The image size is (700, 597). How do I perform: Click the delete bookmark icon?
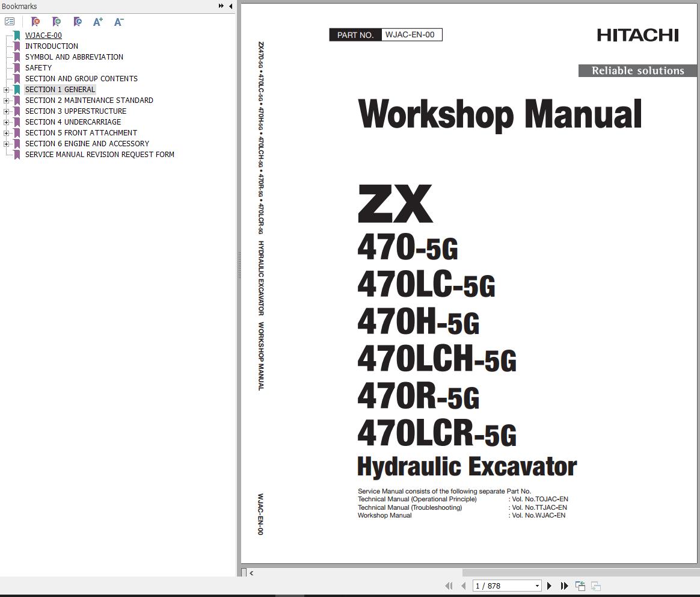coord(35,22)
